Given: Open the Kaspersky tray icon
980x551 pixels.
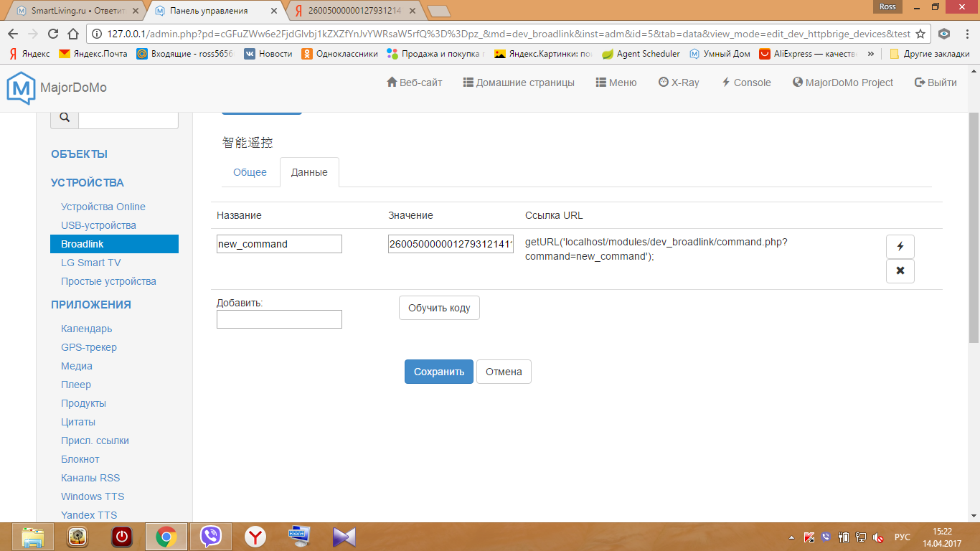Looking at the screenshot, I should [x=809, y=537].
